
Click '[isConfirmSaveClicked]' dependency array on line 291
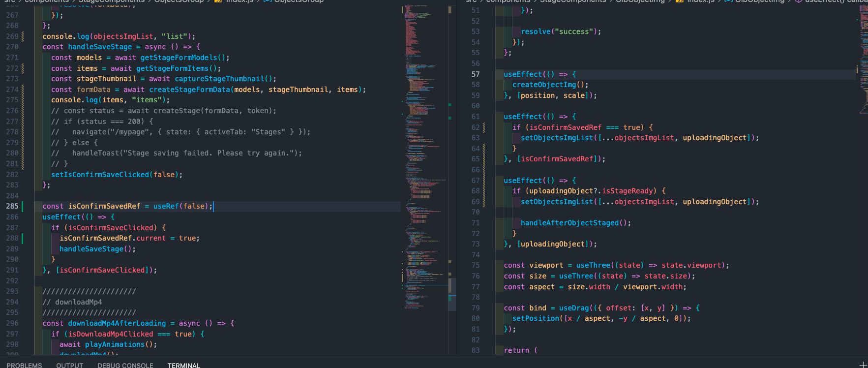(x=104, y=270)
